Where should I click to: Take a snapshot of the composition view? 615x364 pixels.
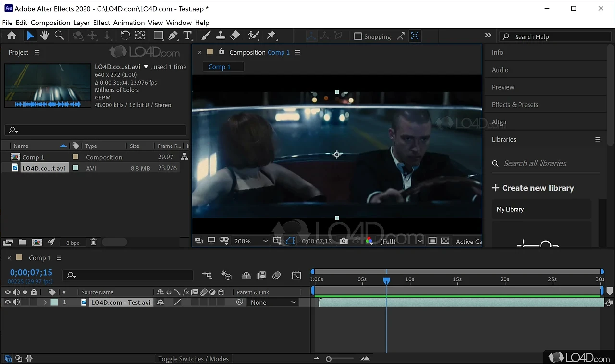[343, 241]
